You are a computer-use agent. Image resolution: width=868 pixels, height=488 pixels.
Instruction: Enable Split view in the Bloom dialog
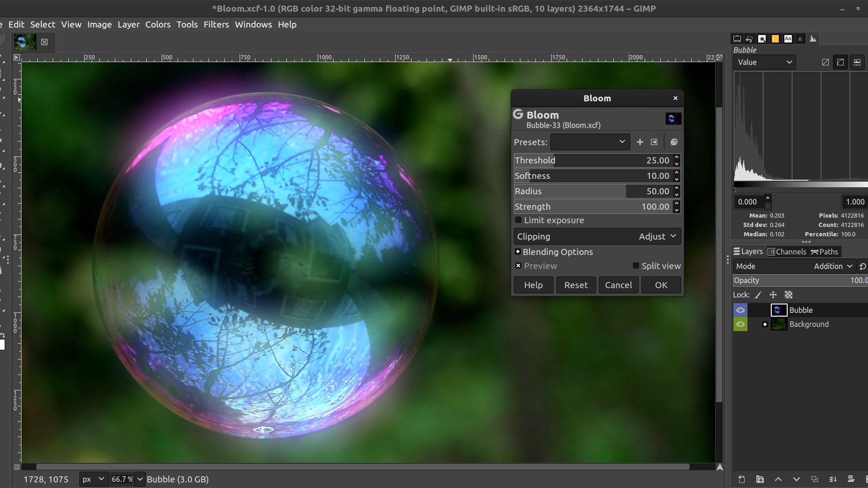coord(636,265)
